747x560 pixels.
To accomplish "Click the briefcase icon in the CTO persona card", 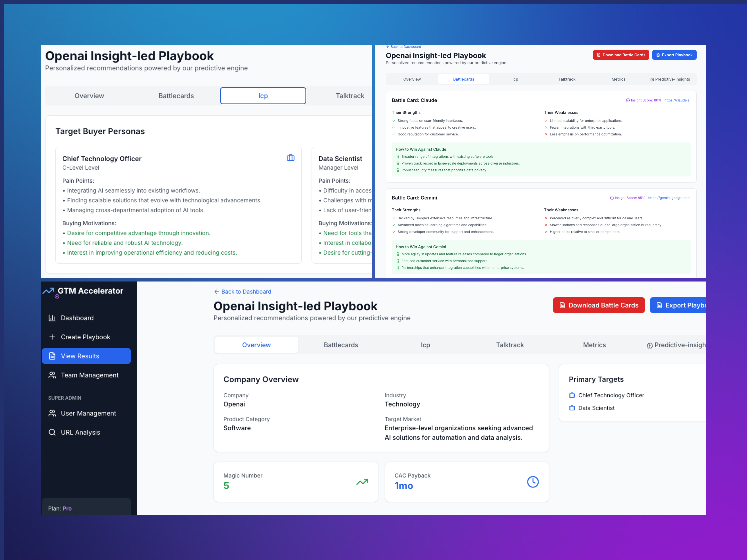I will [291, 158].
